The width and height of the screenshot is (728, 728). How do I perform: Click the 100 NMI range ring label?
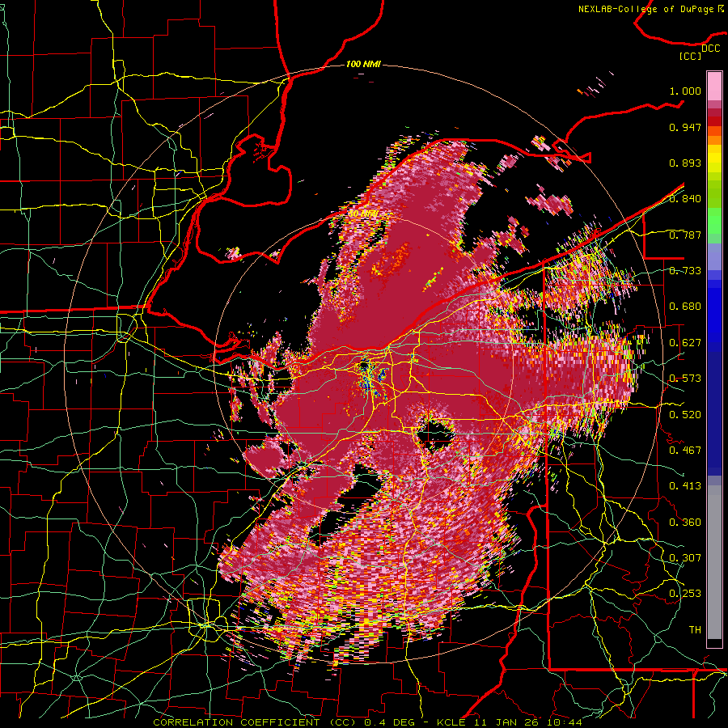click(x=363, y=64)
